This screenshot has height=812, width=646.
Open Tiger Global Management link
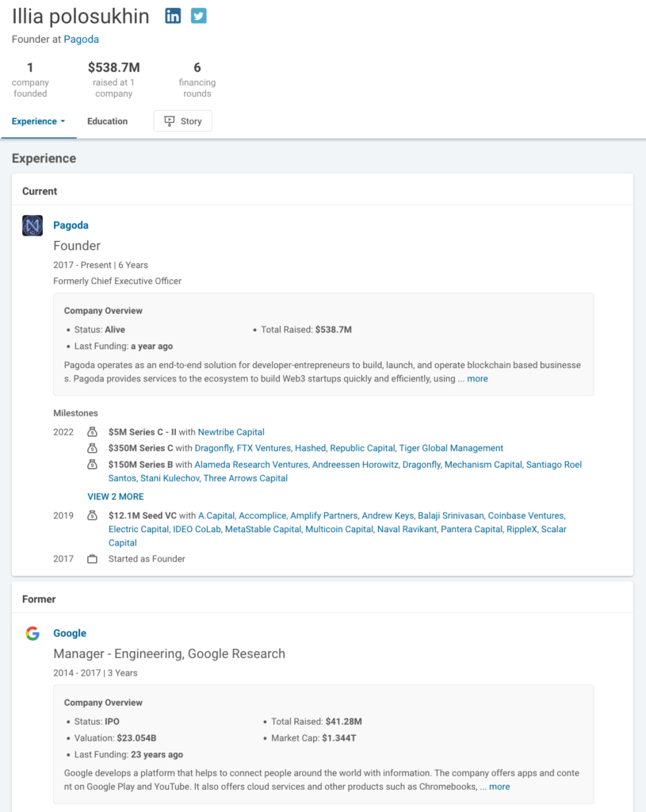click(x=451, y=448)
